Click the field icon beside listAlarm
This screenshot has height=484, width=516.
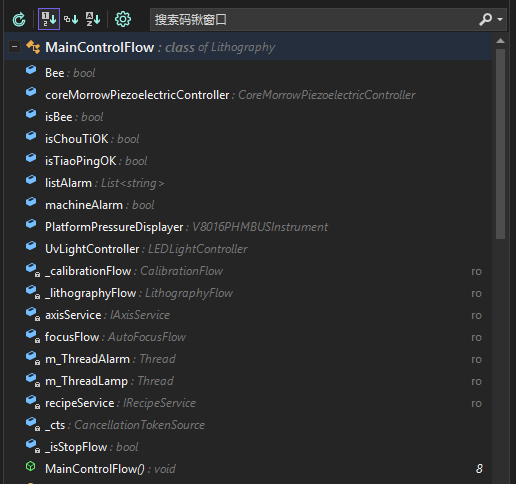click(x=31, y=180)
